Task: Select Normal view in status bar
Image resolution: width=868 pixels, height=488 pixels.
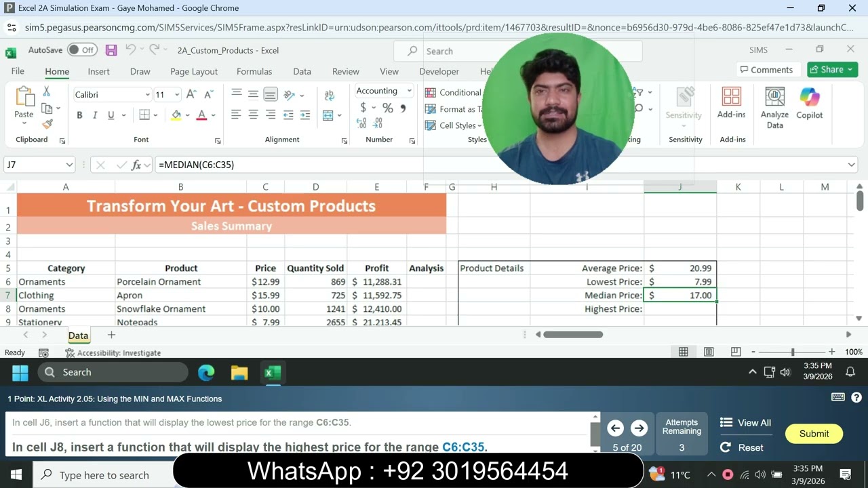Action: point(684,352)
